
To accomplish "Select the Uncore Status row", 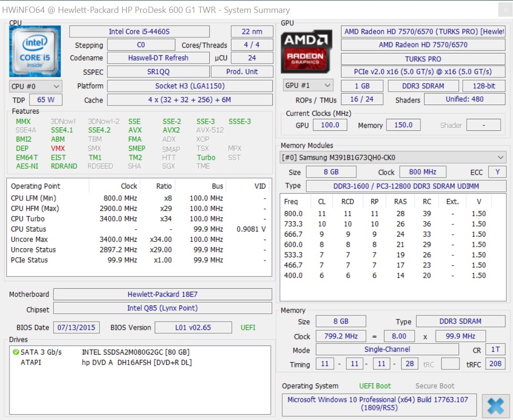I will (x=139, y=250).
